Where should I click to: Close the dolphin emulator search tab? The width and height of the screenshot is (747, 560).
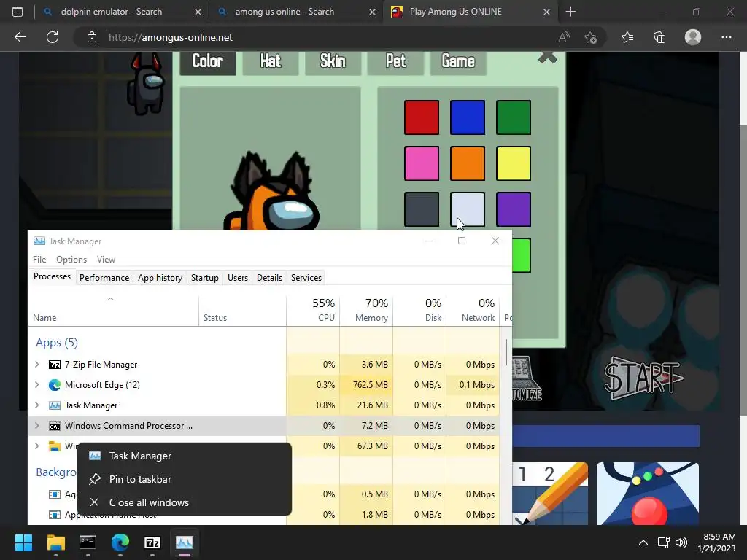point(198,12)
